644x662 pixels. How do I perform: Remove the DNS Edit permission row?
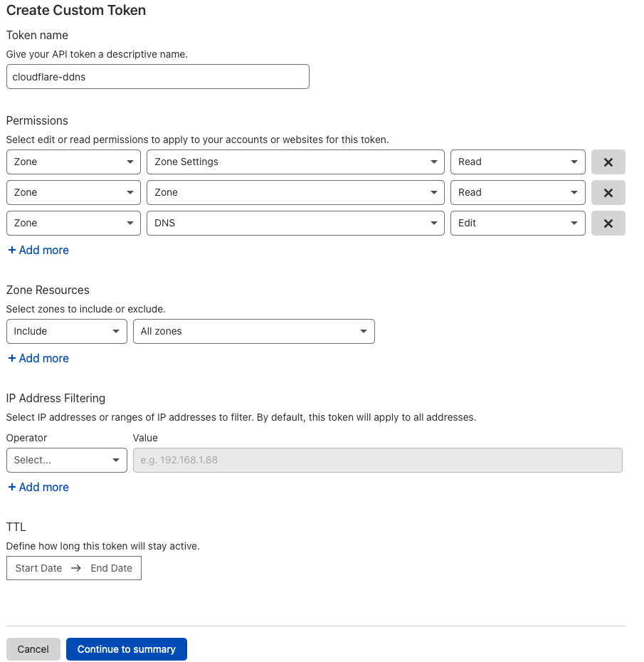pyautogui.click(x=608, y=224)
